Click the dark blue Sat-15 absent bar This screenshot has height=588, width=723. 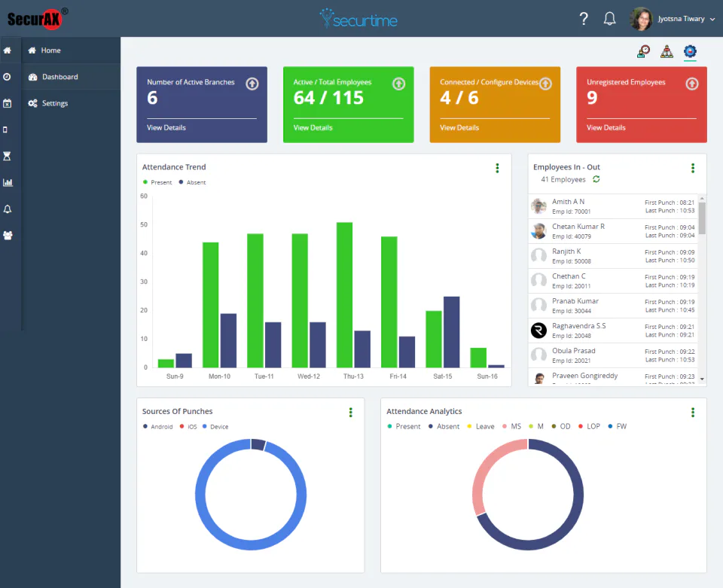point(451,332)
